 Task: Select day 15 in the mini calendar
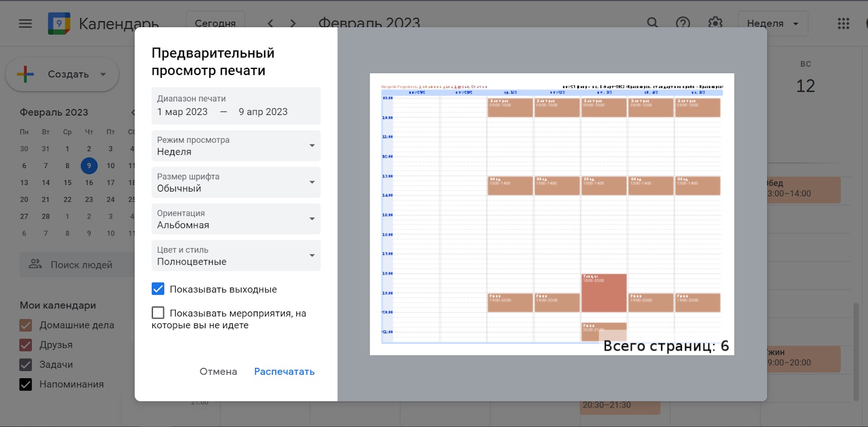coord(67,183)
